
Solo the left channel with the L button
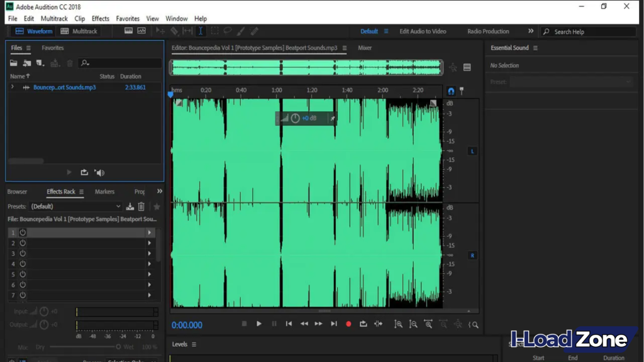472,151
